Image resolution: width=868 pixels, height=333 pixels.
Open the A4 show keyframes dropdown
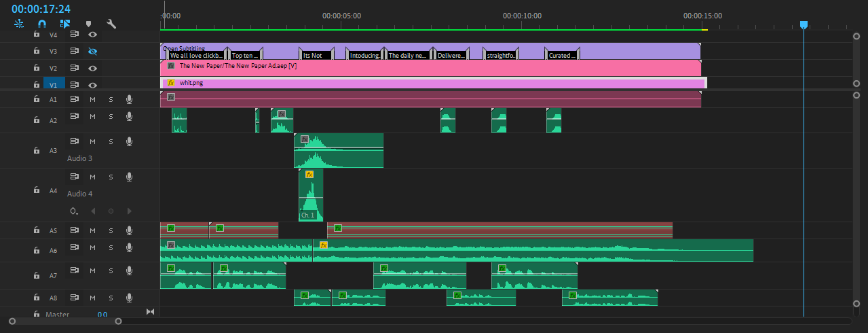pyautogui.click(x=74, y=211)
